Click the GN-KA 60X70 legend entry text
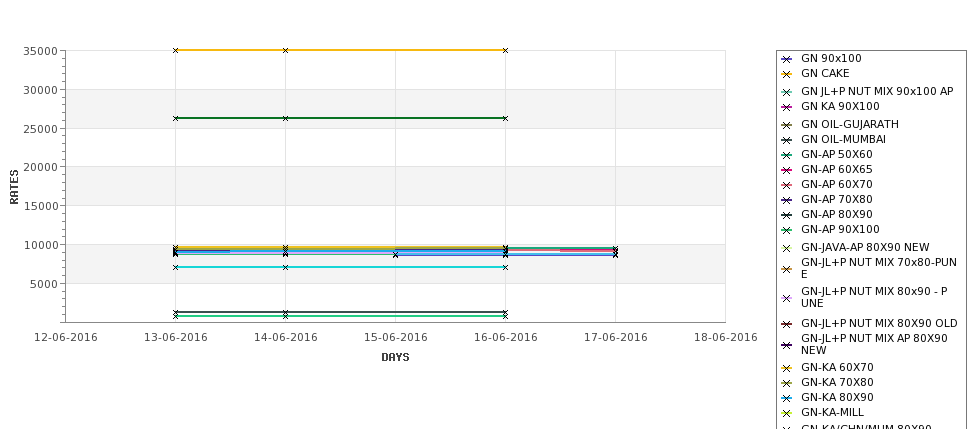 [837, 367]
